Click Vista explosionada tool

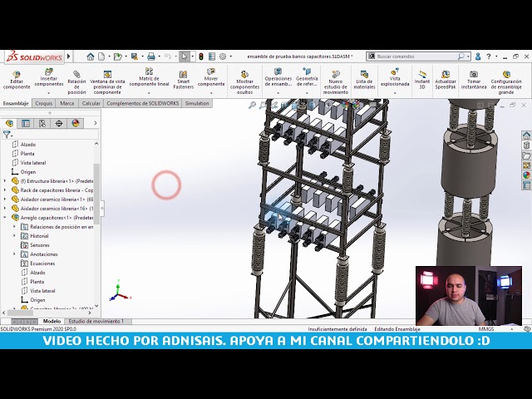click(x=395, y=77)
